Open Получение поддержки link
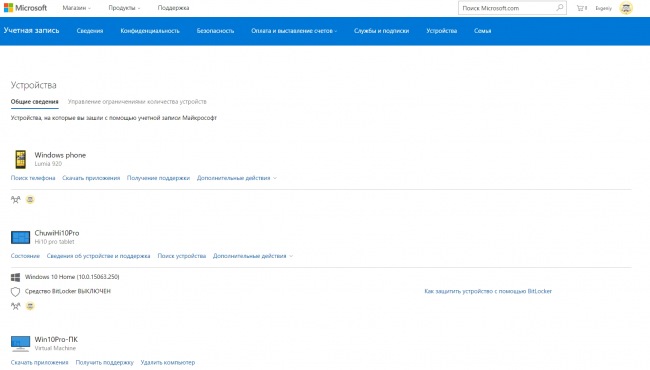The width and height of the screenshot is (650, 370). coord(158,178)
